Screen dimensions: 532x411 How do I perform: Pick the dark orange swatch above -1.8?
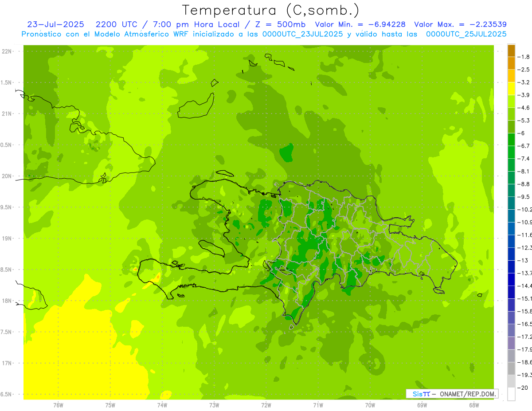click(511, 51)
